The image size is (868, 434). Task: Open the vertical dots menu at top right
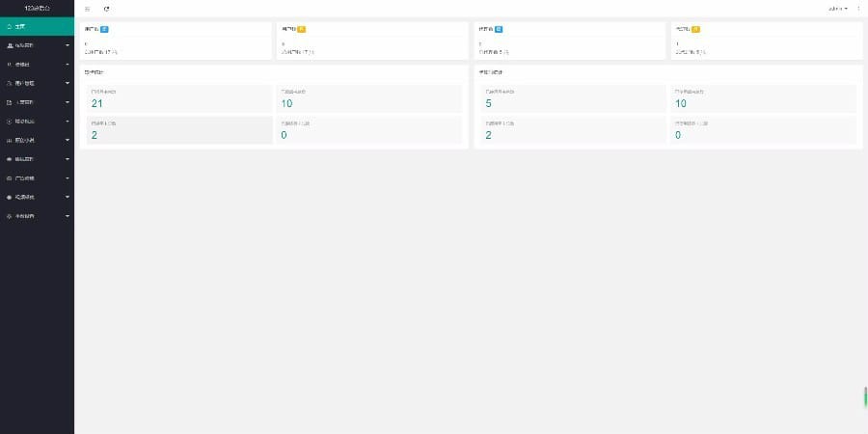858,9
